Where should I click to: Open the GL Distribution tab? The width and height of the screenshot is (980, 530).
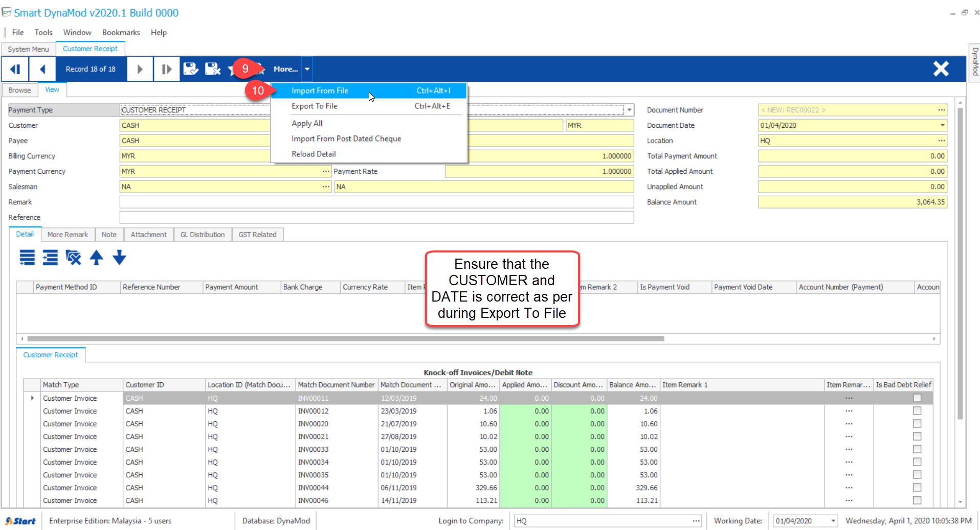(x=203, y=235)
